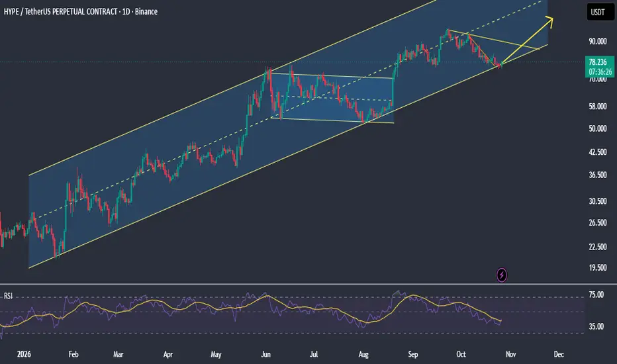The width and height of the screenshot is (617, 364).
Task: Click the 50.000 price axis label
Action: tap(597, 128)
